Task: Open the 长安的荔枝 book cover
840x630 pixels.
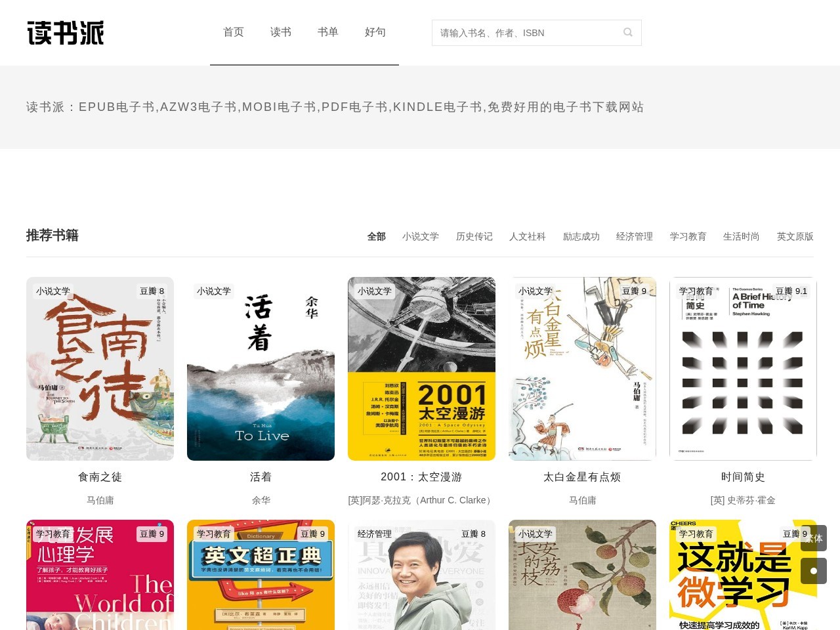Action: 582,575
